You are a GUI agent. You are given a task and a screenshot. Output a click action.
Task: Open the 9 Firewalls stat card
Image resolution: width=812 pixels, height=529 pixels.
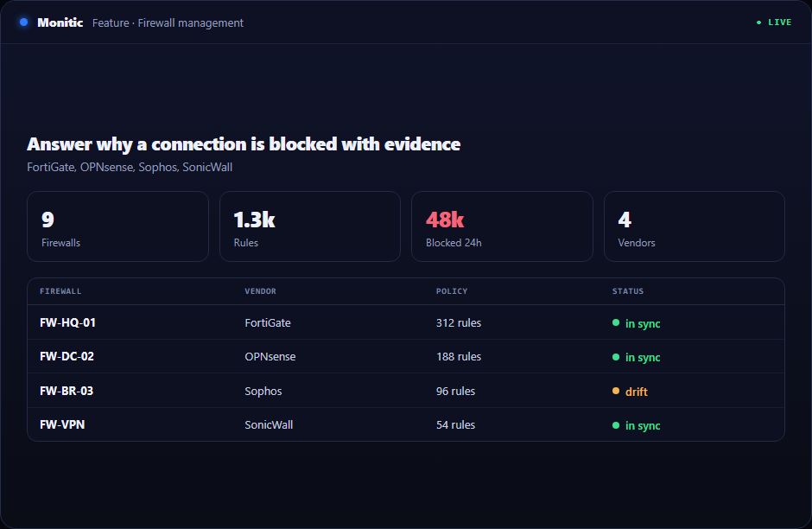point(117,226)
